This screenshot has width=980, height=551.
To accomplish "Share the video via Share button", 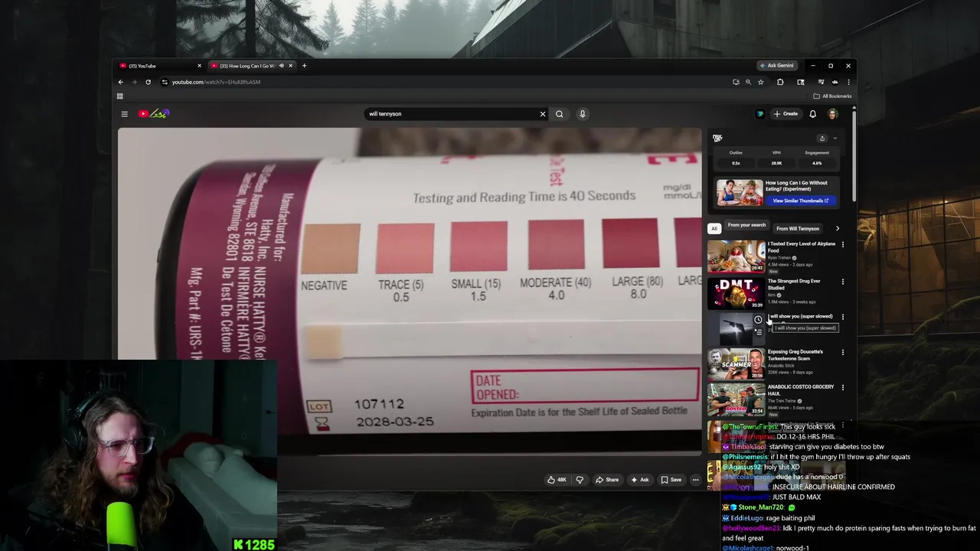I will click(x=607, y=480).
